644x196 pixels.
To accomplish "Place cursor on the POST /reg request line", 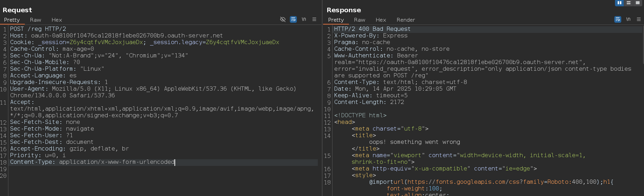I will click(38, 29).
